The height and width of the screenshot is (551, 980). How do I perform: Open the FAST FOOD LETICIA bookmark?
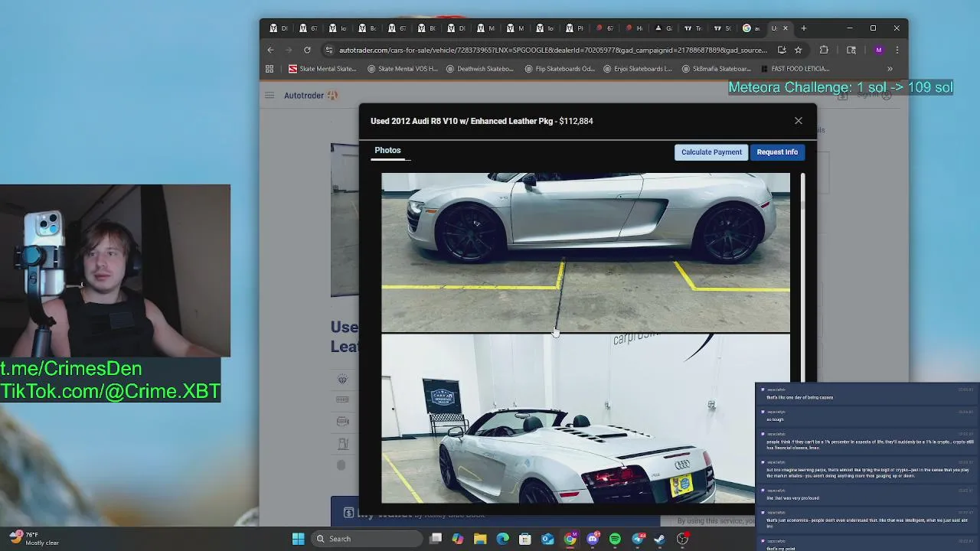795,69
